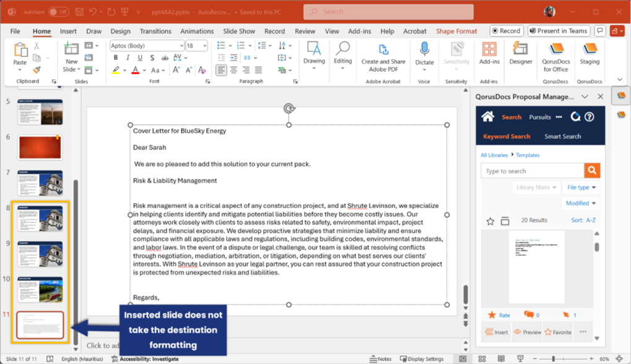Click the zoom slider in the status bar
Viewport: 631px width, 364px height.
(563, 359)
